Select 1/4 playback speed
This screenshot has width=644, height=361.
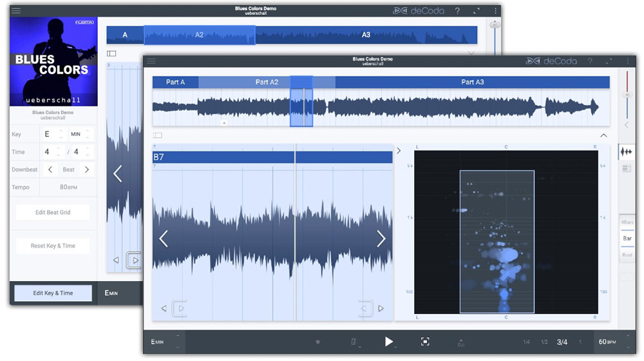tap(526, 342)
